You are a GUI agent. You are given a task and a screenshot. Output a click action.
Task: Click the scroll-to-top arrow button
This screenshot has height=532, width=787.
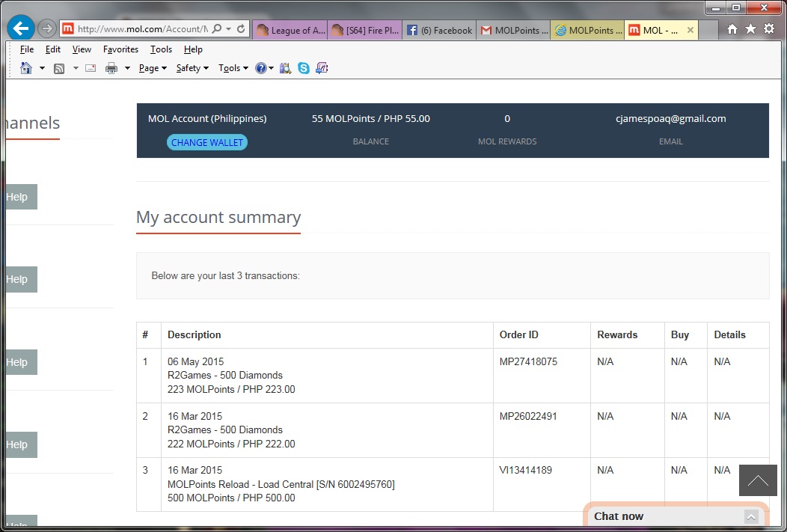coord(757,480)
